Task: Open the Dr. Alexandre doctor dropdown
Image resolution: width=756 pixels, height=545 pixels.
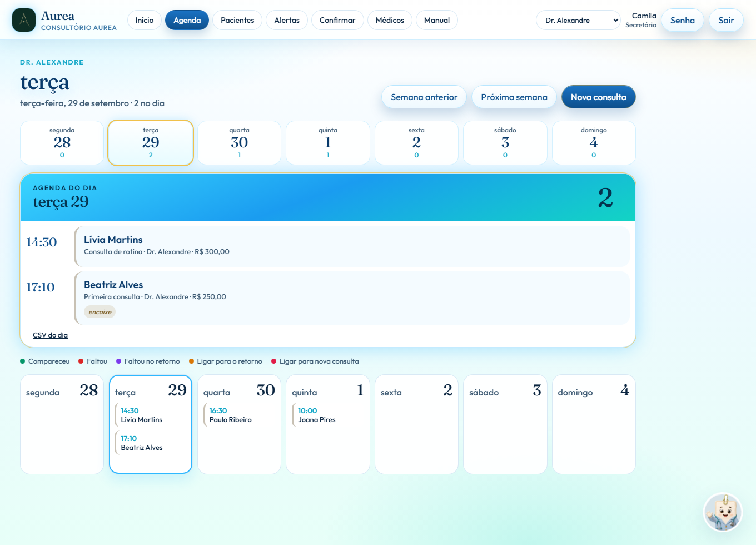Action: tap(578, 20)
